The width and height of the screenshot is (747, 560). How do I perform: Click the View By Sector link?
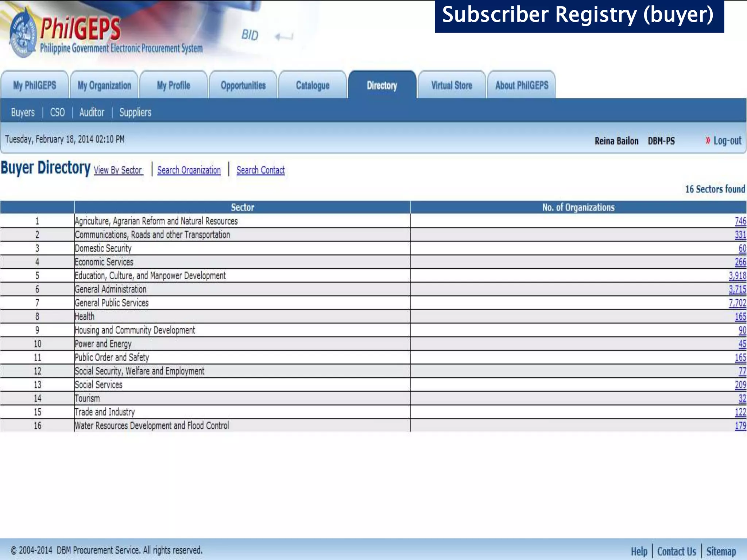(118, 170)
